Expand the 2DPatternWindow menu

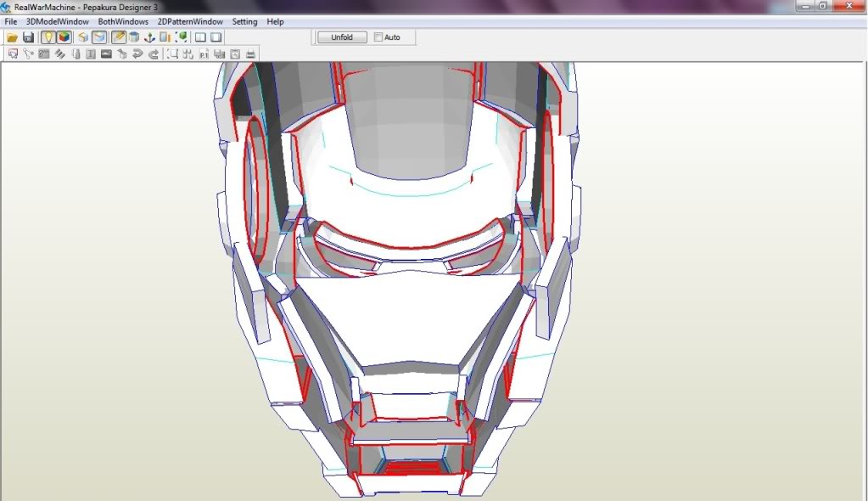click(190, 21)
